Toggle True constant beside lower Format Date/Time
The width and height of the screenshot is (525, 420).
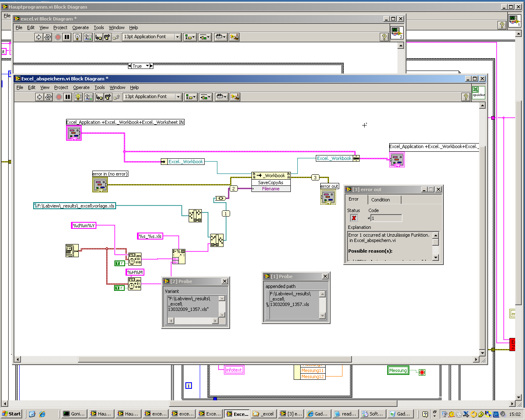(x=119, y=288)
